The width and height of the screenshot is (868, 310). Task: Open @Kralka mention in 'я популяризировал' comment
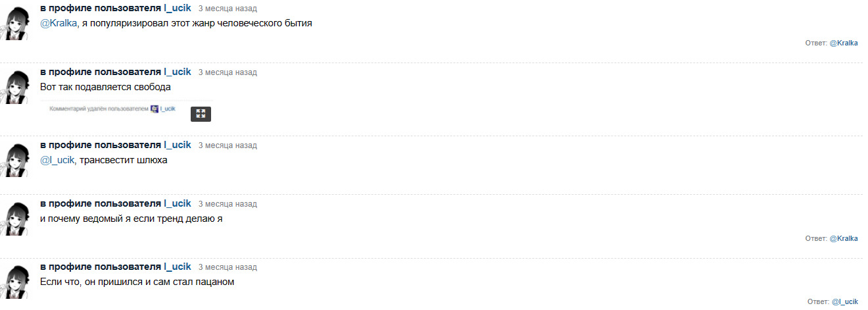(59, 23)
